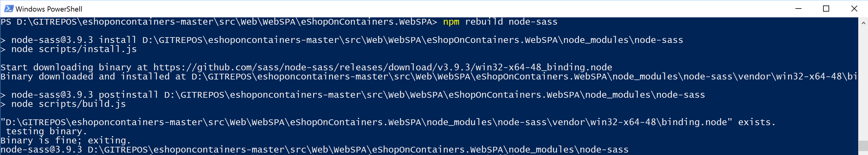Viewport: 868px width, 155px height.
Task: Close the Windows PowerShell window
Action: tap(854, 9)
